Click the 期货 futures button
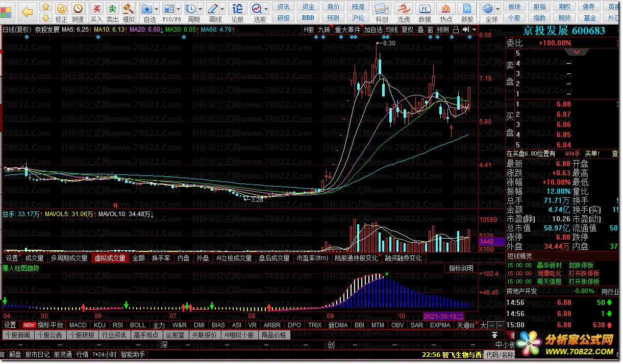 tap(565, 17)
